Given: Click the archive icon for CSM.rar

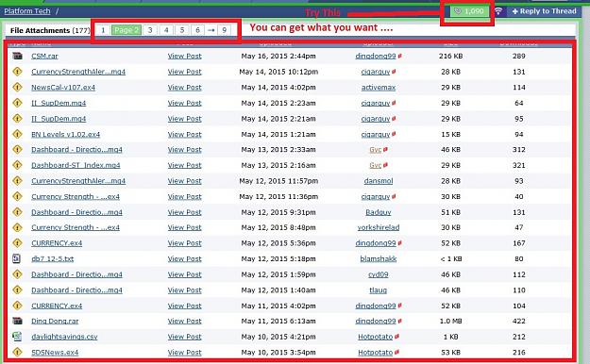Looking at the screenshot, I should pos(17,56).
